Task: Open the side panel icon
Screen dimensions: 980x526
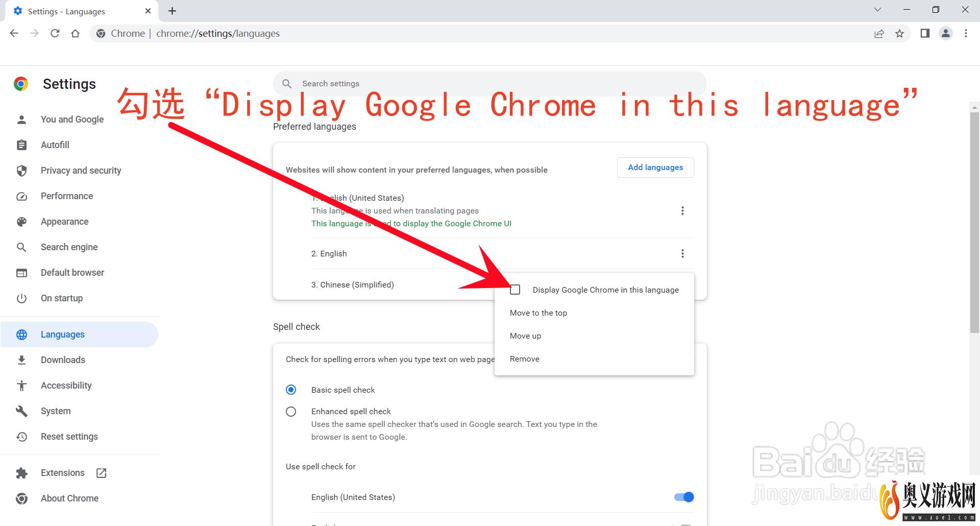Action: (925, 33)
